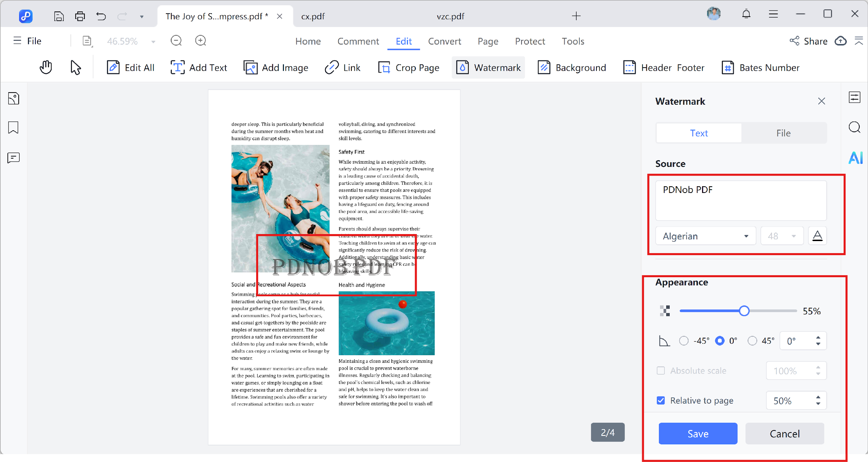Image resolution: width=868 pixels, height=462 pixels.
Task: Open the AI assistant panel
Action: pyautogui.click(x=855, y=158)
